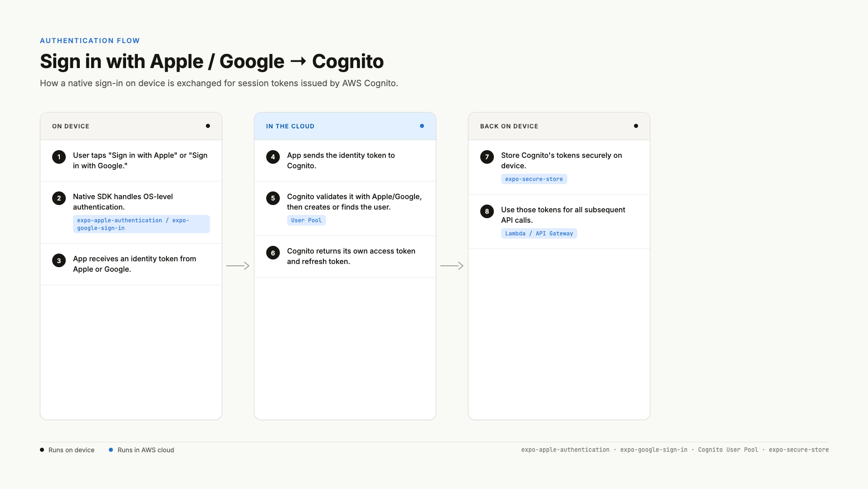Click the "Lambda / API Gateway" tag
The height and width of the screenshot is (489, 868).
point(539,234)
